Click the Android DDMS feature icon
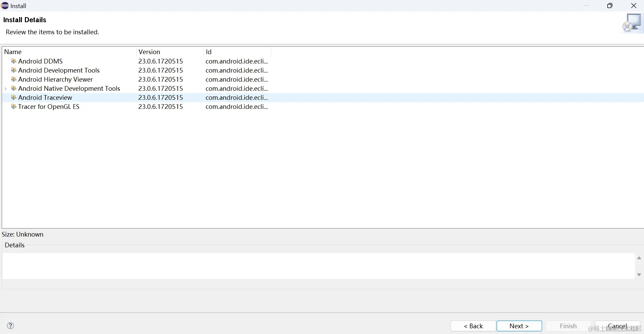 [14, 61]
